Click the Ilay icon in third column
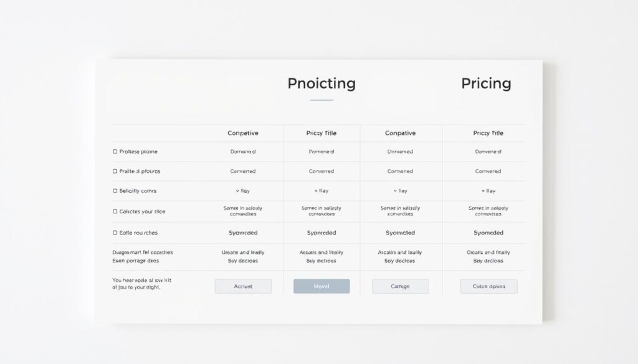Image resolution: width=638 pixels, height=364 pixels. [x=395, y=191]
